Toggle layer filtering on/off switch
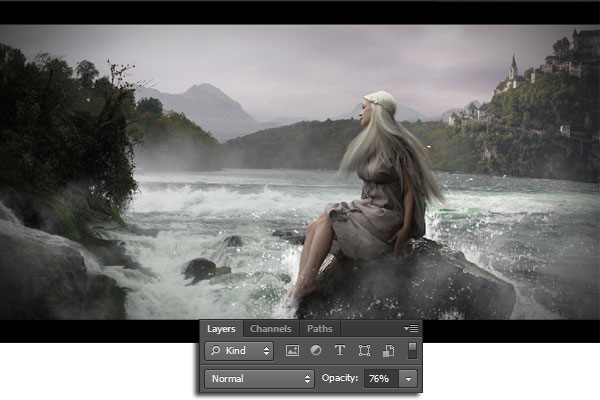This screenshot has width=600, height=400. click(412, 351)
